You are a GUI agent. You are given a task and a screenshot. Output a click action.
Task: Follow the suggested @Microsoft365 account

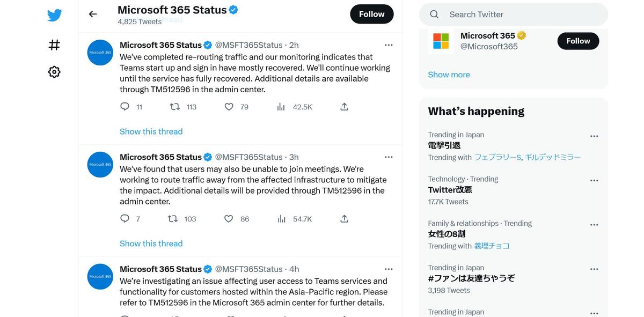578,41
